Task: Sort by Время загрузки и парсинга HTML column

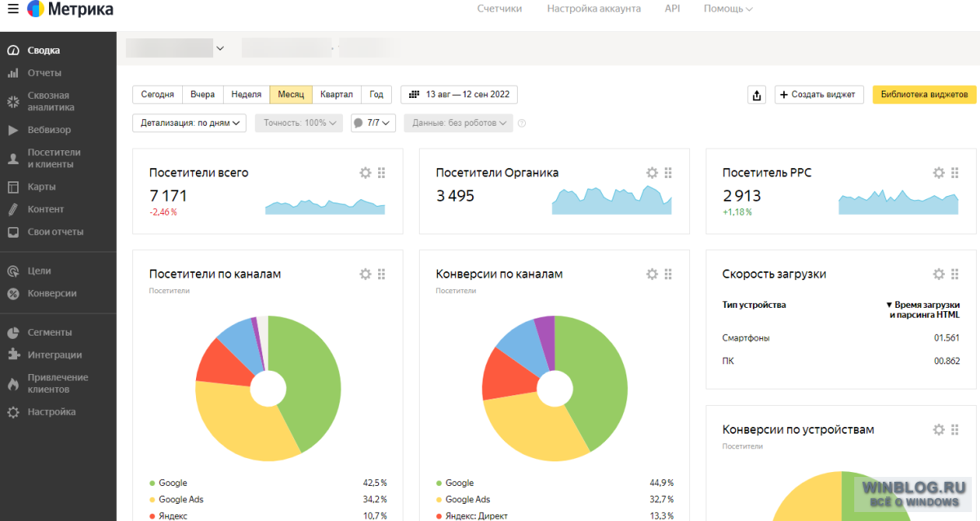Action: click(924, 309)
